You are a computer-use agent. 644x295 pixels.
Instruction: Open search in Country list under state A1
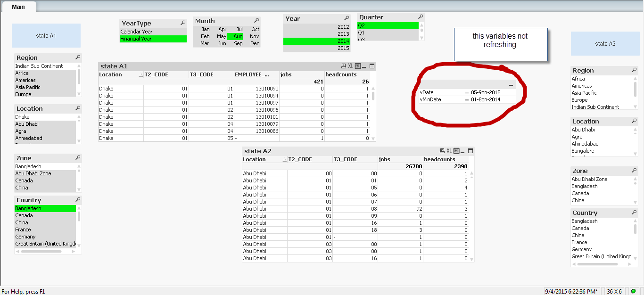click(x=78, y=200)
